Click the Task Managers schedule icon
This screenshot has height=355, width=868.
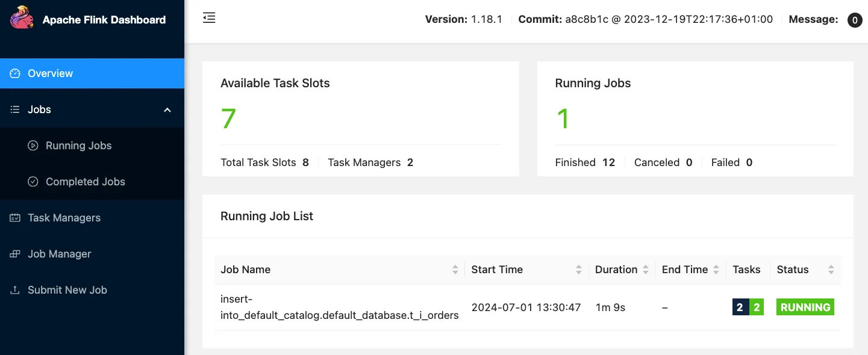pyautogui.click(x=15, y=218)
